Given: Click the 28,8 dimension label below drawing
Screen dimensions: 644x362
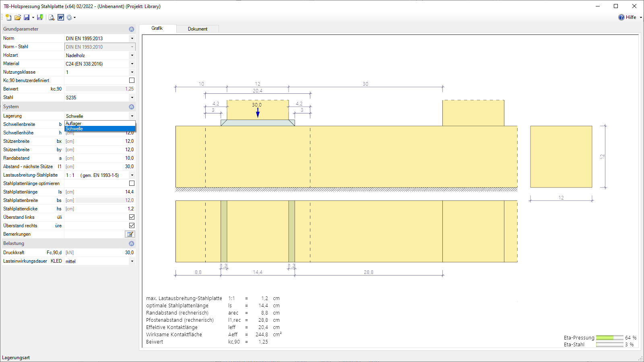Looking at the screenshot, I should click(x=369, y=272).
